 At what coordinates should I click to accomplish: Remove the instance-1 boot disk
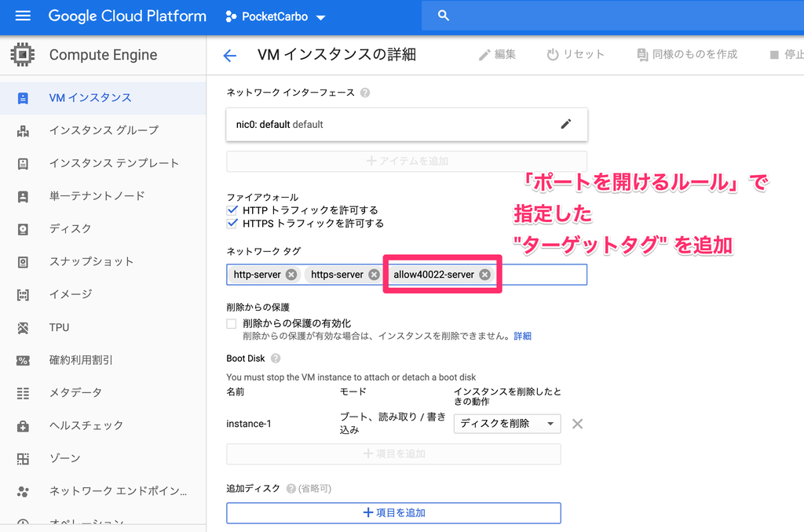577,424
